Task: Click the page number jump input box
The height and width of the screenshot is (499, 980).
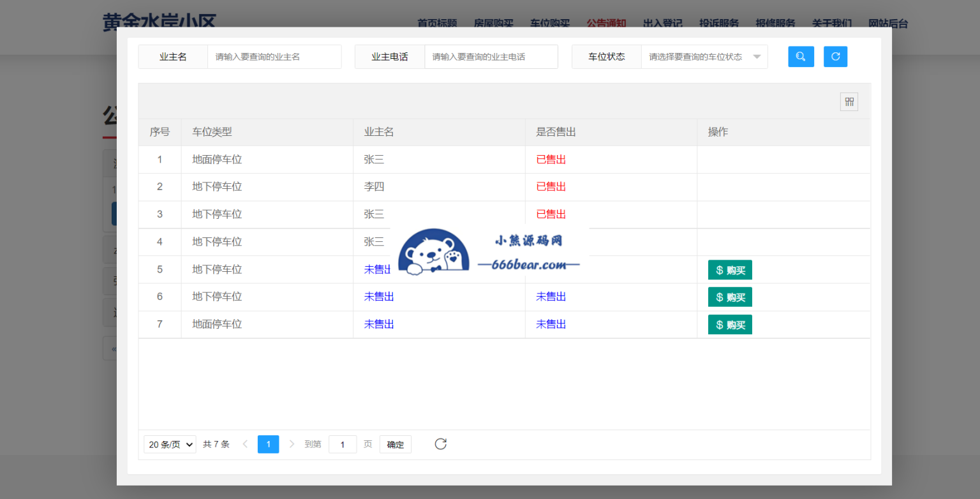Action: coord(343,443)
